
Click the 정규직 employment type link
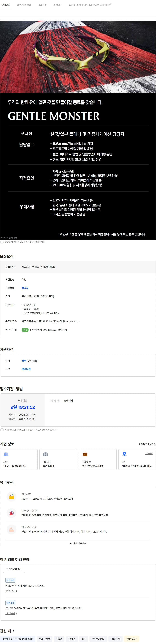(25, 288)
